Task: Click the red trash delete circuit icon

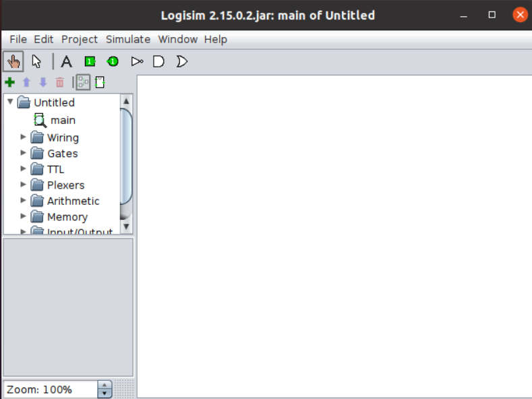Action: click(x=60, y=82)
